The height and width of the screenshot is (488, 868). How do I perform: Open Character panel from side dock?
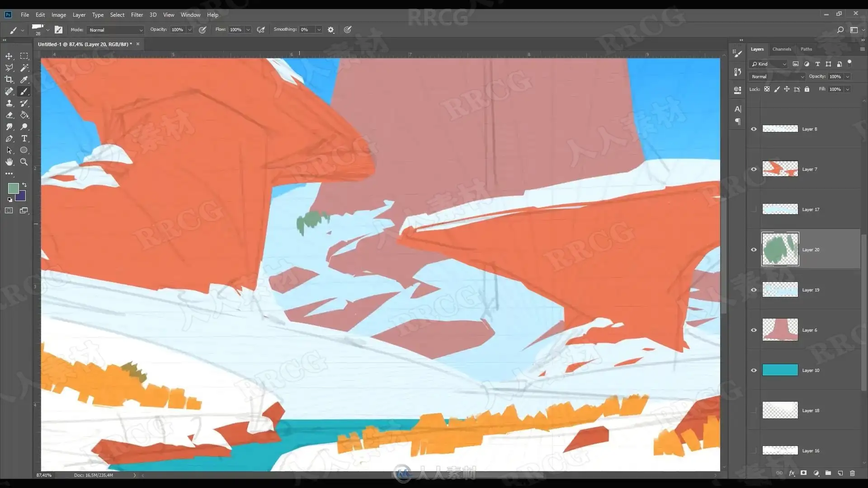click(738, 109)
